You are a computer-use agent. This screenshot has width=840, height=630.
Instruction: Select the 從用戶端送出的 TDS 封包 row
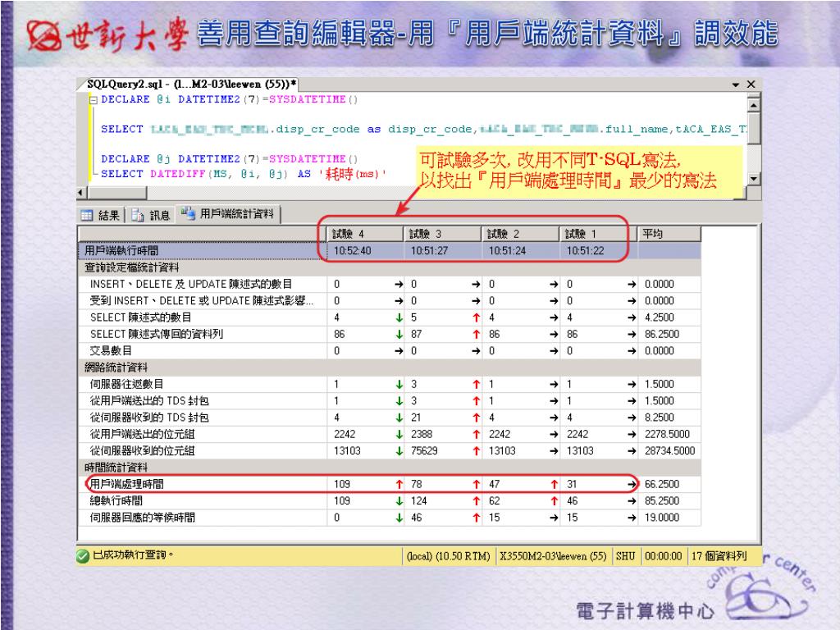coord(390,400)
